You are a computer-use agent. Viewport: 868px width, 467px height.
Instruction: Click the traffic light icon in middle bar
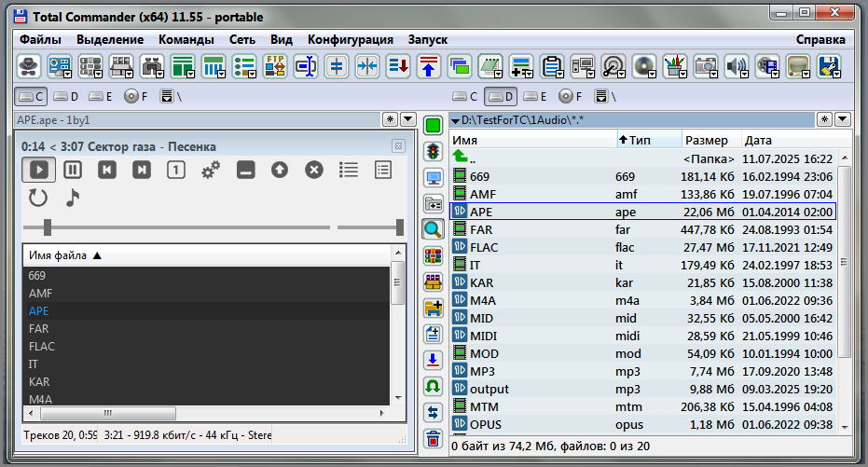pyautogui.click(x=433, y=152)
